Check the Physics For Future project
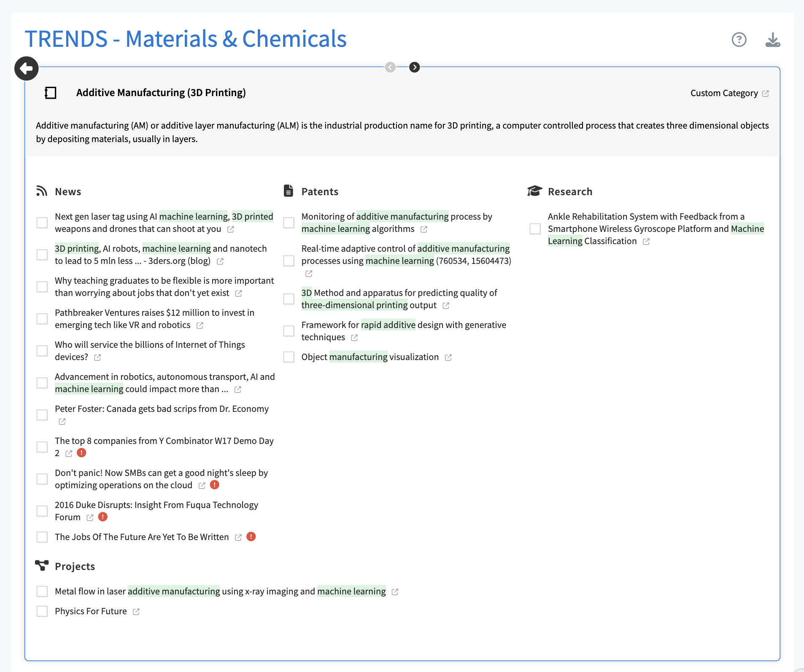Screen dimensions: 804x672 42,611
